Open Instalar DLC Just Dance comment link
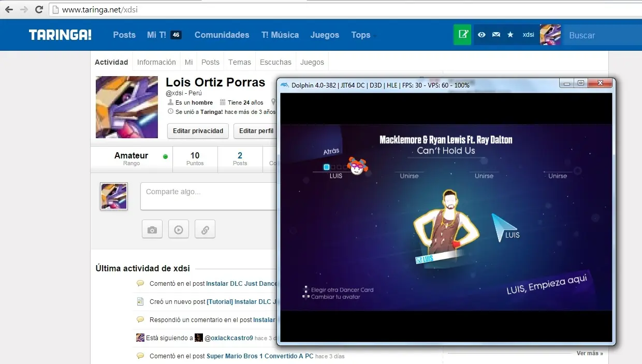642x364 pixels. tap(242, 284)
